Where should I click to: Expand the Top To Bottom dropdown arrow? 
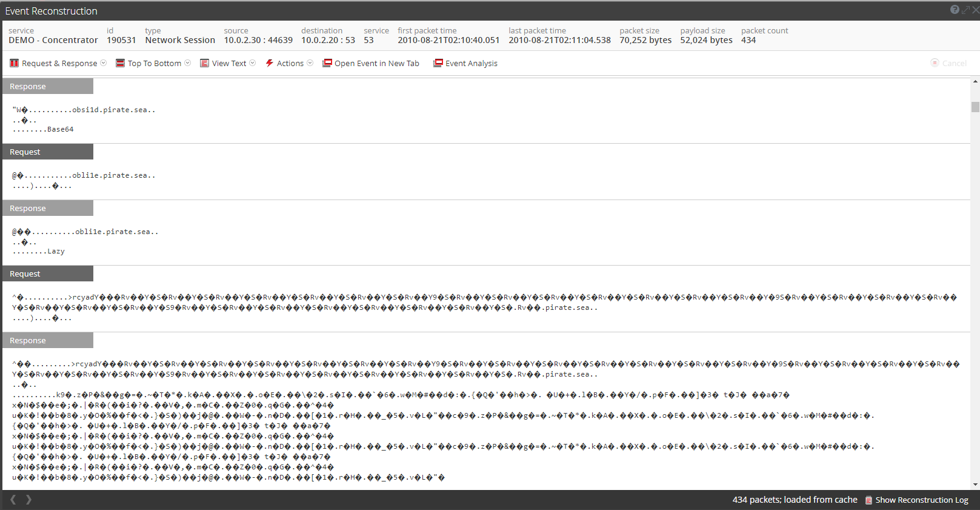(x=188, y=63)
